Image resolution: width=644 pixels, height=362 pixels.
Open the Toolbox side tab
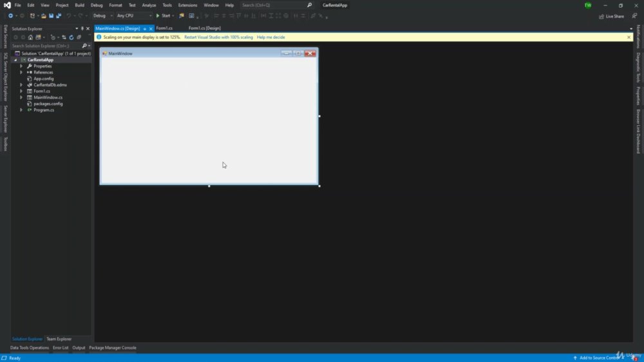coord(5,144)
